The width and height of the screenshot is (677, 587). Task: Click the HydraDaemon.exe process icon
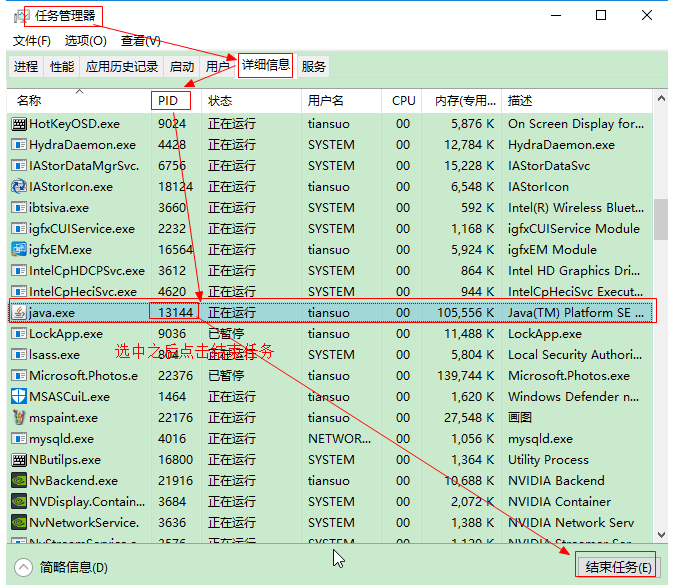pos(19,145)
